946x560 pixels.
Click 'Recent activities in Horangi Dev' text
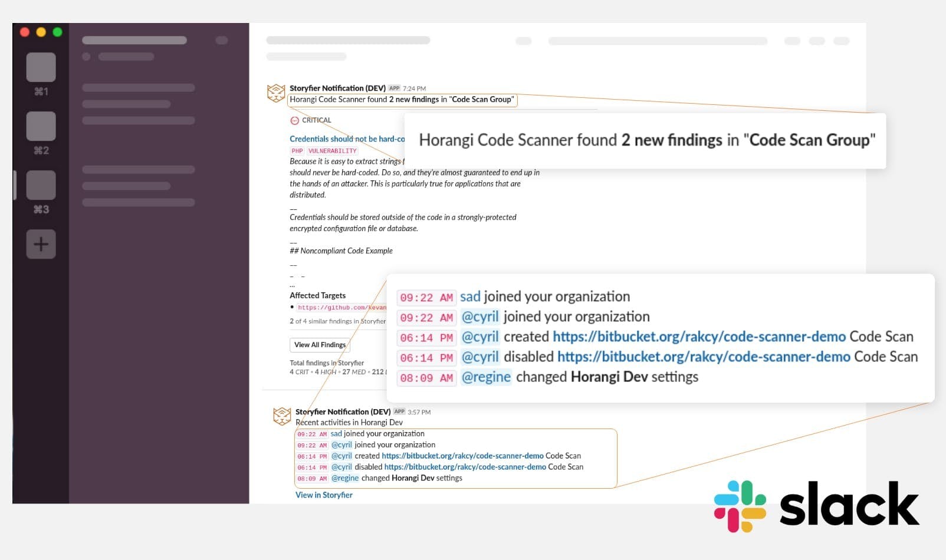click(x=349, y=423)
